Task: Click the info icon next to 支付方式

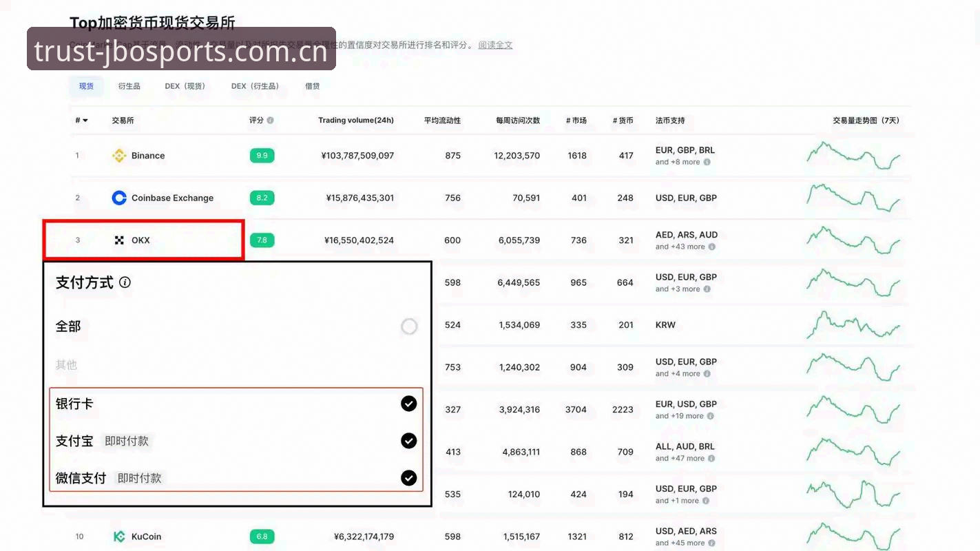Action: pos(125,282)
